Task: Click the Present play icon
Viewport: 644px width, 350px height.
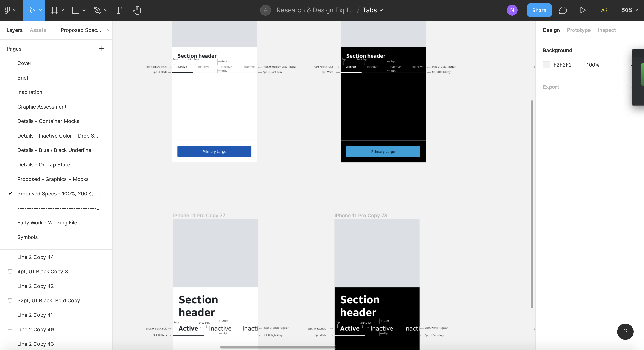Action: (x=582, y=10)
